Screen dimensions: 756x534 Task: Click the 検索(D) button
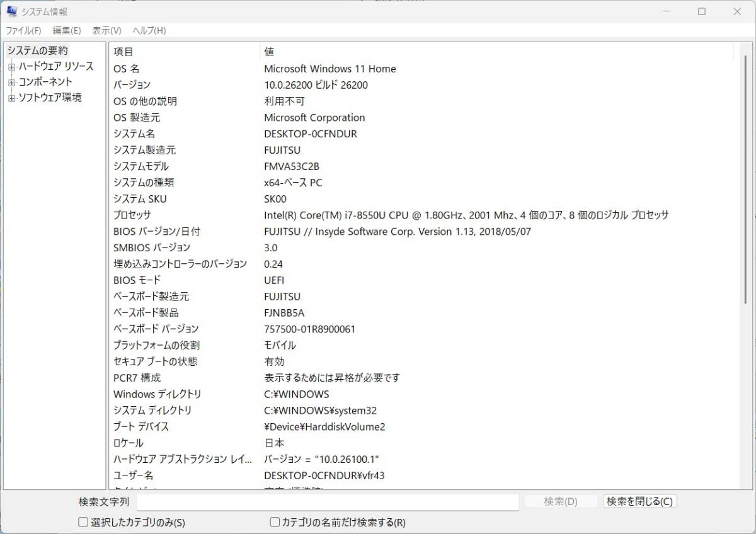[x=561, y=502]
